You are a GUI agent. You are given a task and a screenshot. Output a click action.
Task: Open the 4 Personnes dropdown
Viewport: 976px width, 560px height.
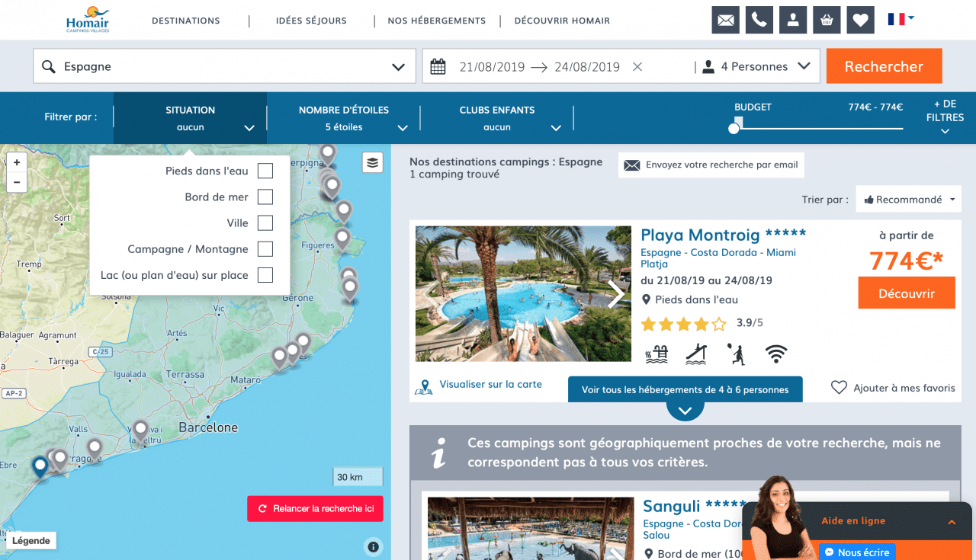(756, 66)
